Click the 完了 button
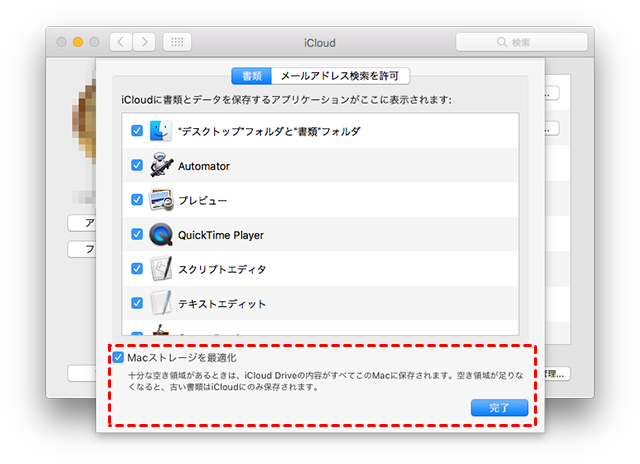This screenshot has width=640, height=464. click(499, 408)
